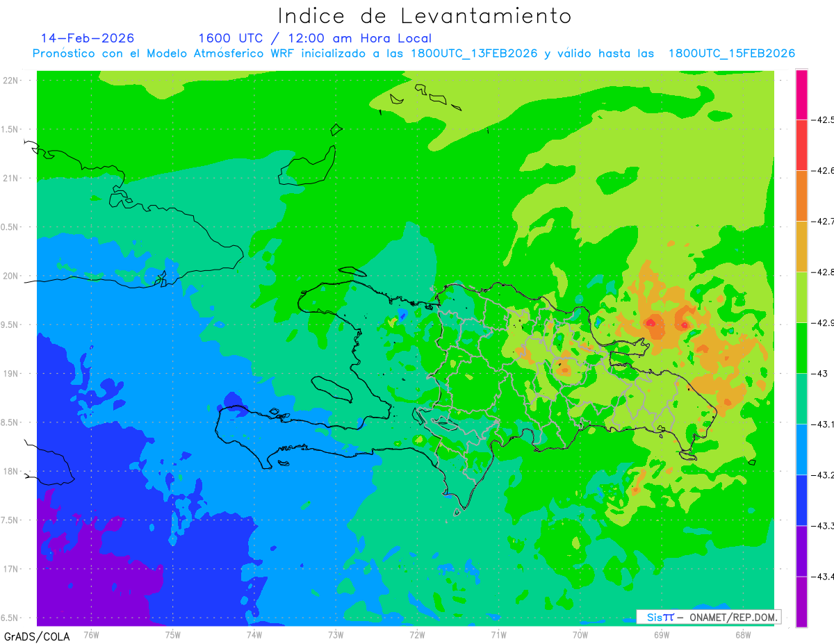Viewport: 834px width, 644px height.
Task: Click the '-43.2' colorbar value
Action: 824,475
